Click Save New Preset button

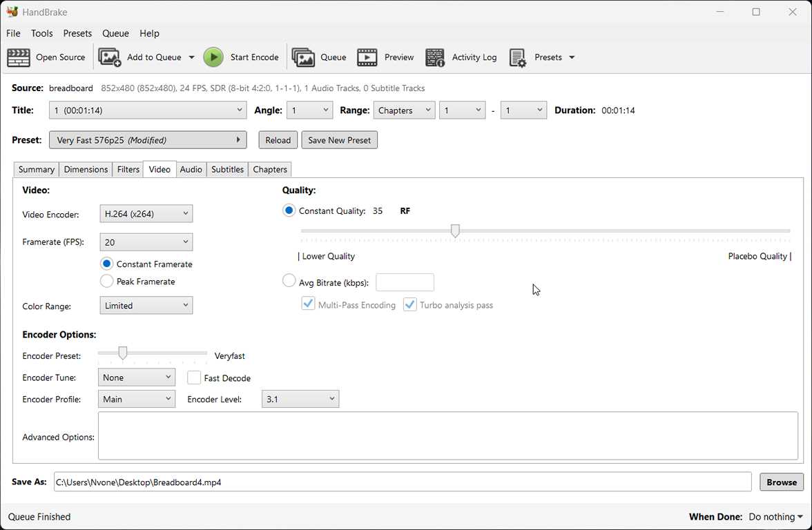(339, 139)
